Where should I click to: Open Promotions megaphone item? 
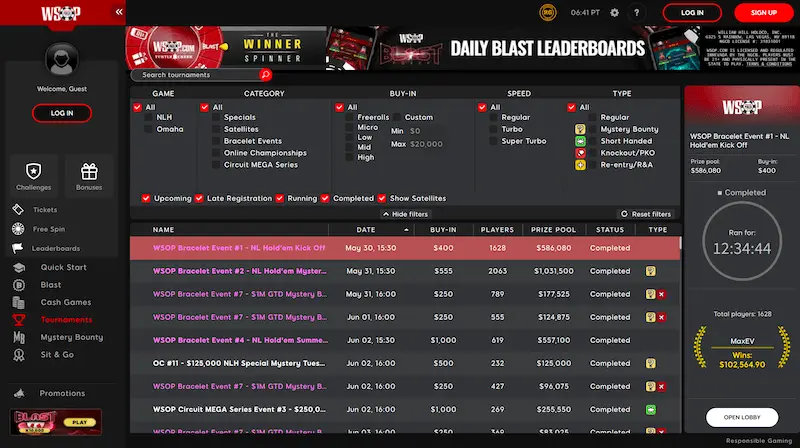tap(51, 393)
